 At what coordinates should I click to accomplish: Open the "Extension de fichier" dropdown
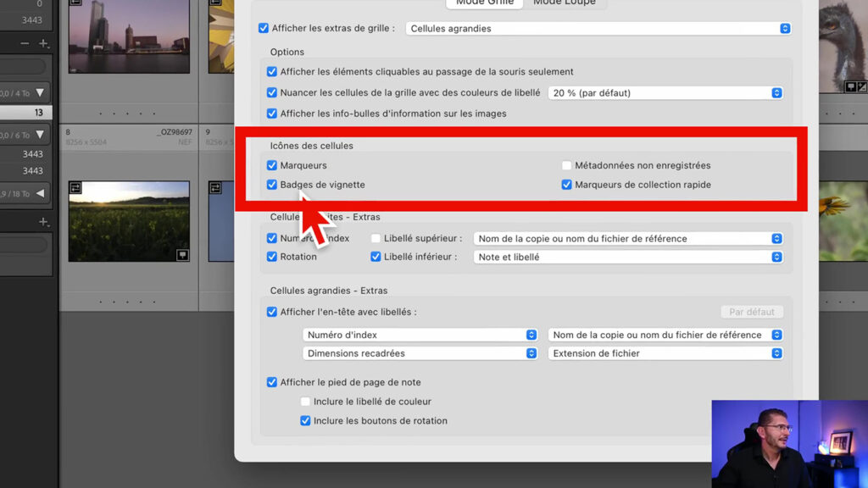665,353
